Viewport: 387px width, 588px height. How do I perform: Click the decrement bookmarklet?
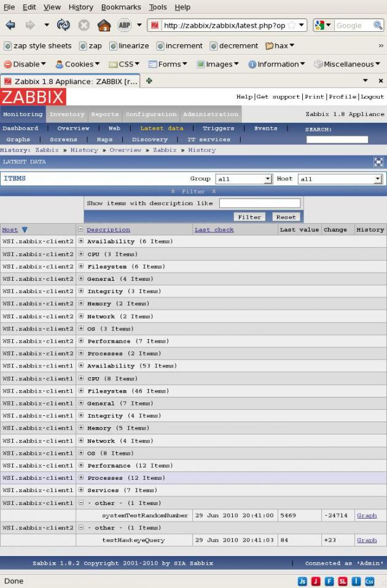[234, 45]
